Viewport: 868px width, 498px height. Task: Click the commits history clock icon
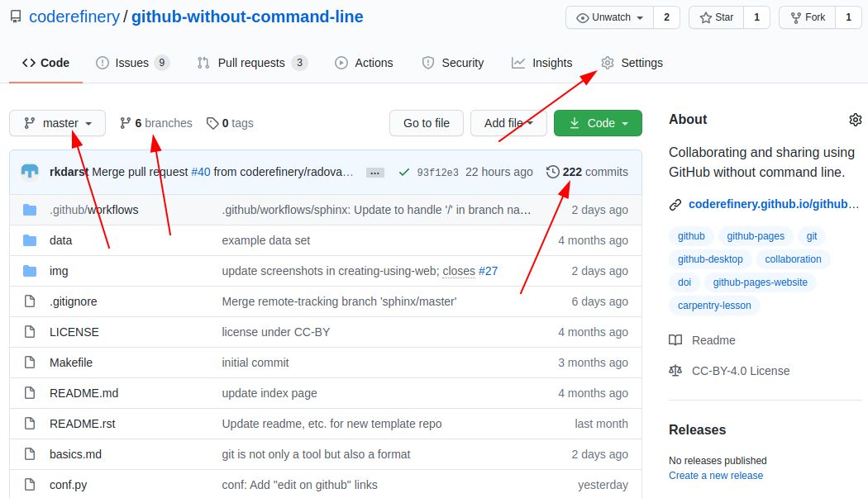click(x=552, y=172)
